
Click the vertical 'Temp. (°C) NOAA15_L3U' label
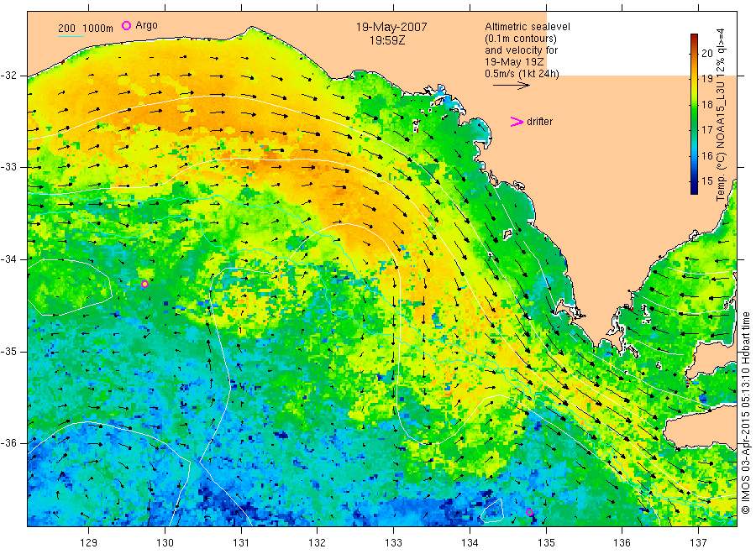pyautogui.click(x=721, y=115)
